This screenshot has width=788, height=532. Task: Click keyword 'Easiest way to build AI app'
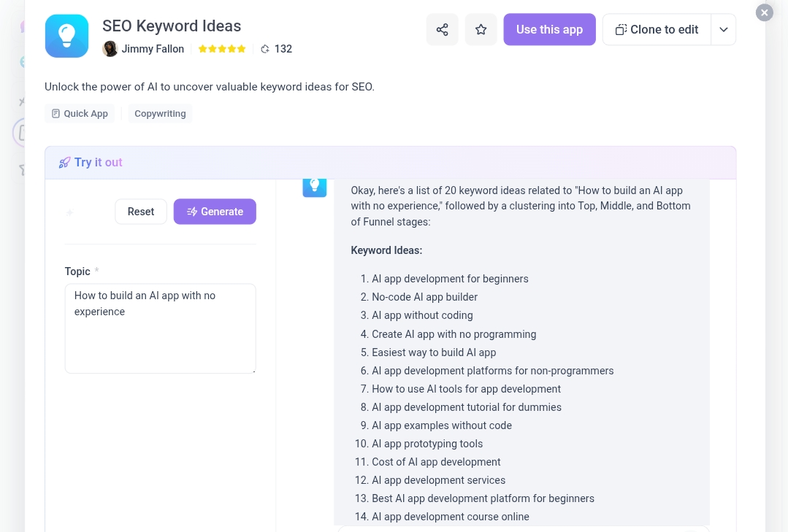434,352
